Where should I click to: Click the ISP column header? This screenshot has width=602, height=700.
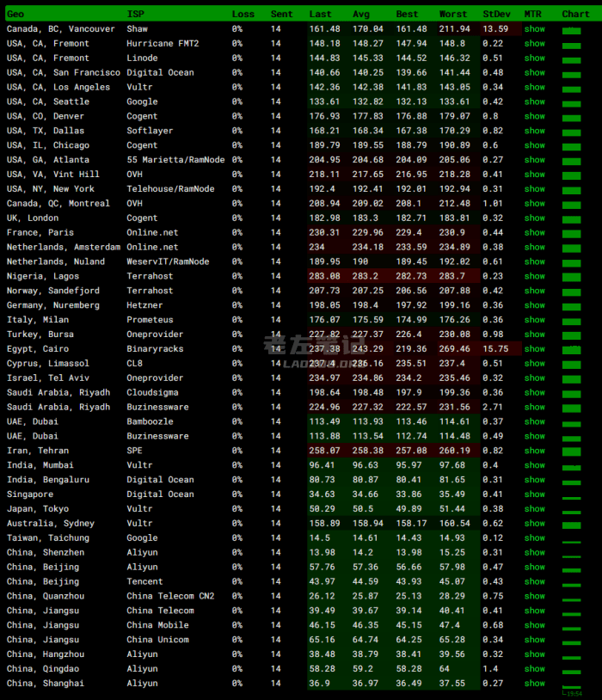[x=136, y=15]
